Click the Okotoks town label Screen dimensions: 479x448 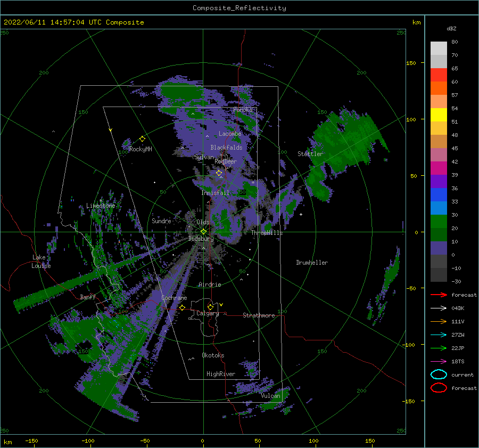click(213, 355)
